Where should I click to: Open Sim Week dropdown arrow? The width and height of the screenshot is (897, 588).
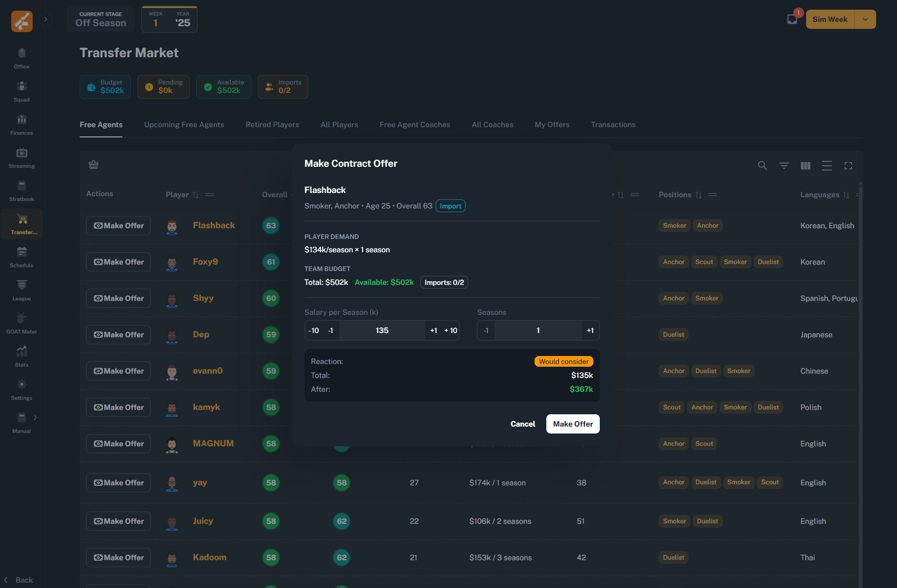(x=865, y=19)
